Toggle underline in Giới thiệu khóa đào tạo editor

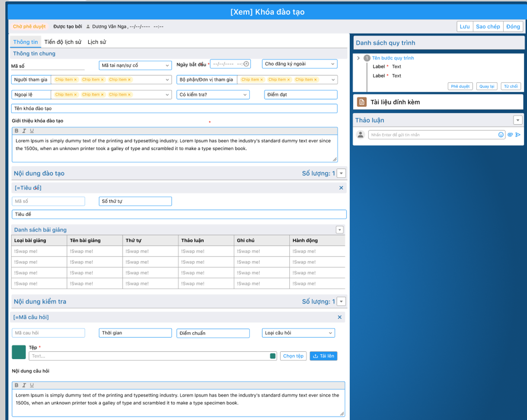(x=32, y=131)
